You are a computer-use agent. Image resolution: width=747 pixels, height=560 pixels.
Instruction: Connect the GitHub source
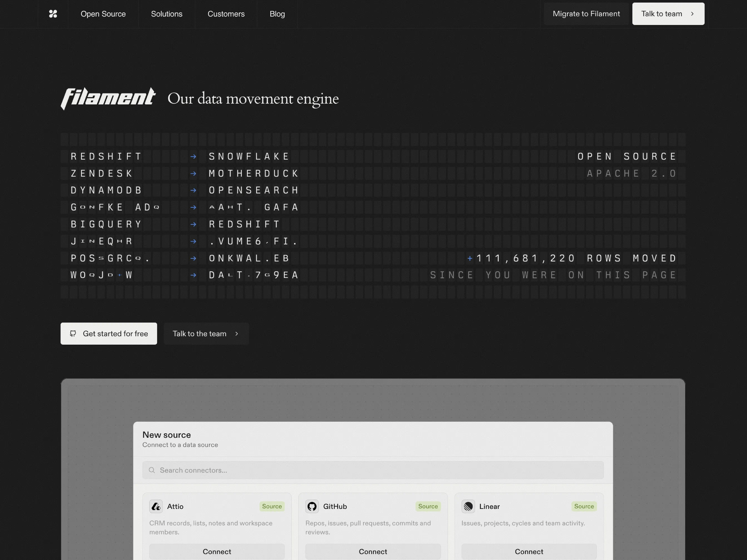click(x=373, y=552)
